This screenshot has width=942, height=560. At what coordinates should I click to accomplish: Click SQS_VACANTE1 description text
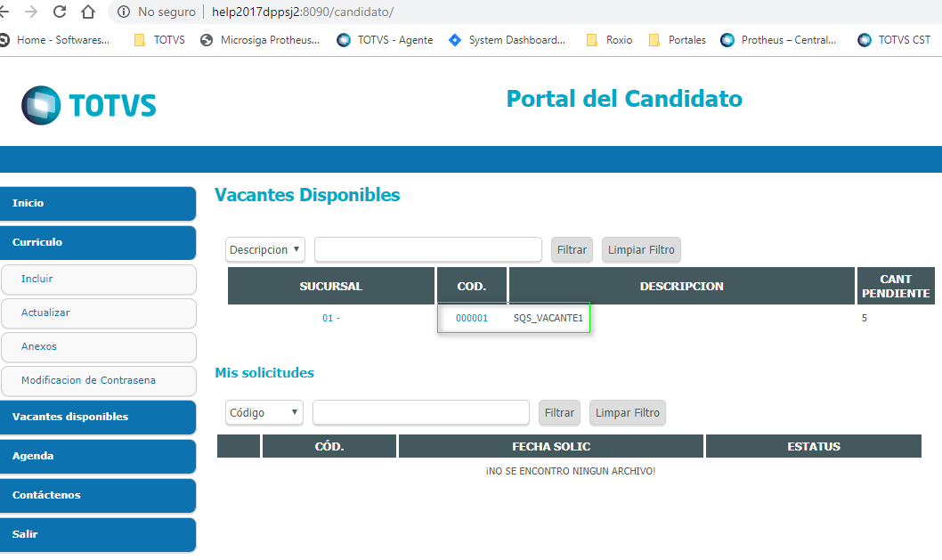pos(548,318)
